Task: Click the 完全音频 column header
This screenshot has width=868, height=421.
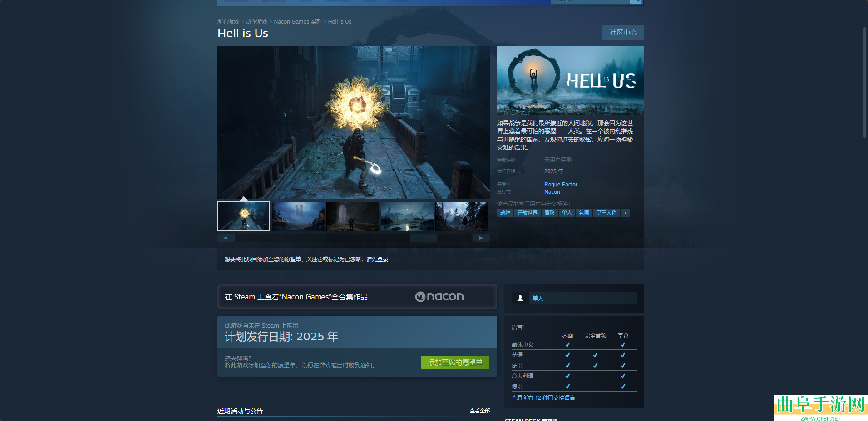Action: 595,336
